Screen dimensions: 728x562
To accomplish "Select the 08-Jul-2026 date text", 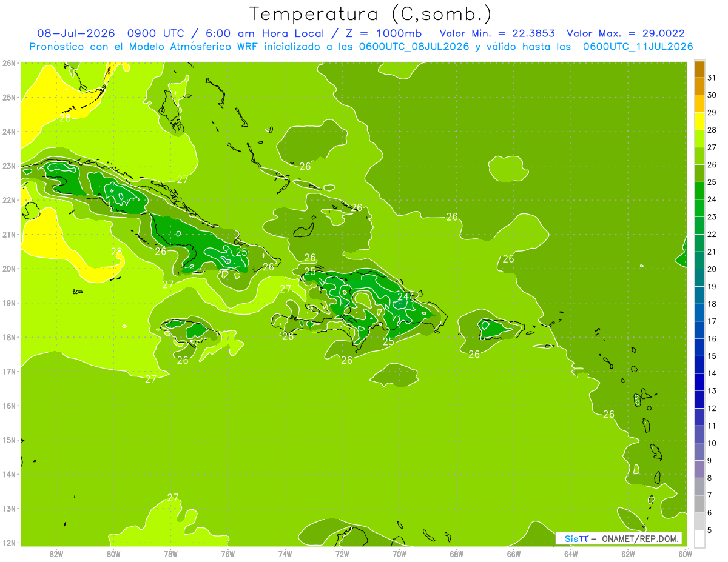I will (x=76, y=33).
